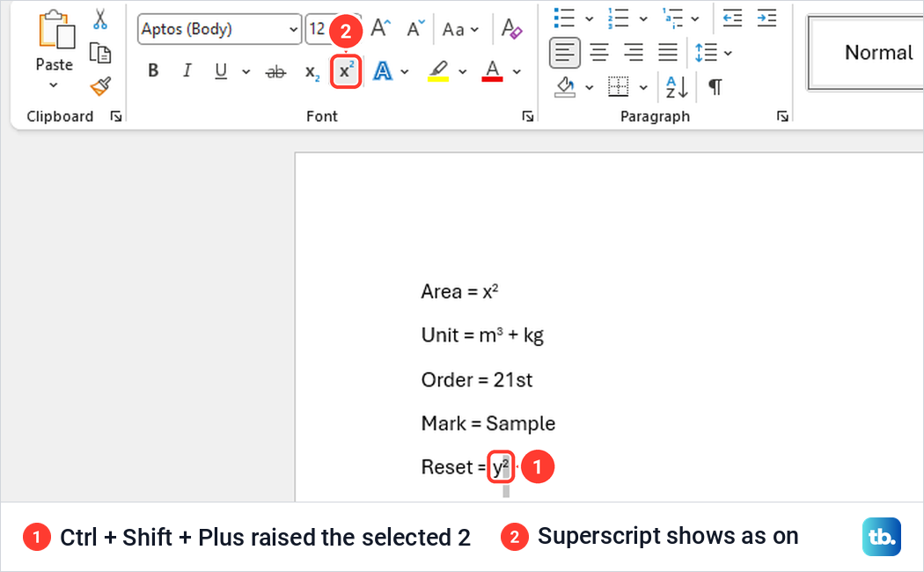Open font color picker arrow
This screenshot has width=924, height=572.
coord(517,72)
